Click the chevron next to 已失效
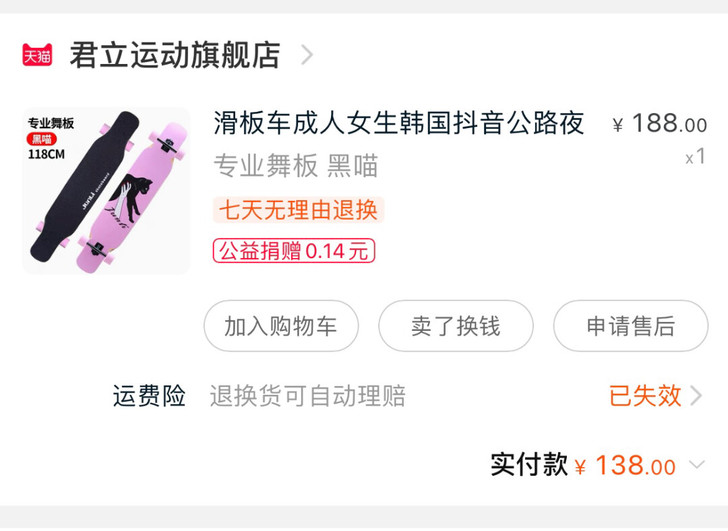Image resolution: width=728 pixels, height=531 pixels. click(x=696, y=396)
